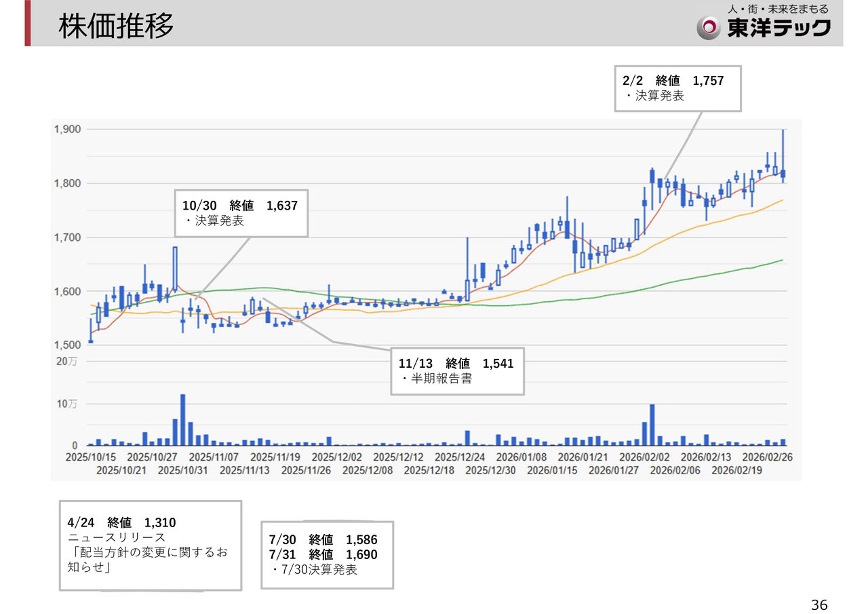The width and height of the screenshot is (868, 614).
Task: Click the 2026/02/26 date label
Action: tap(767, 458)
